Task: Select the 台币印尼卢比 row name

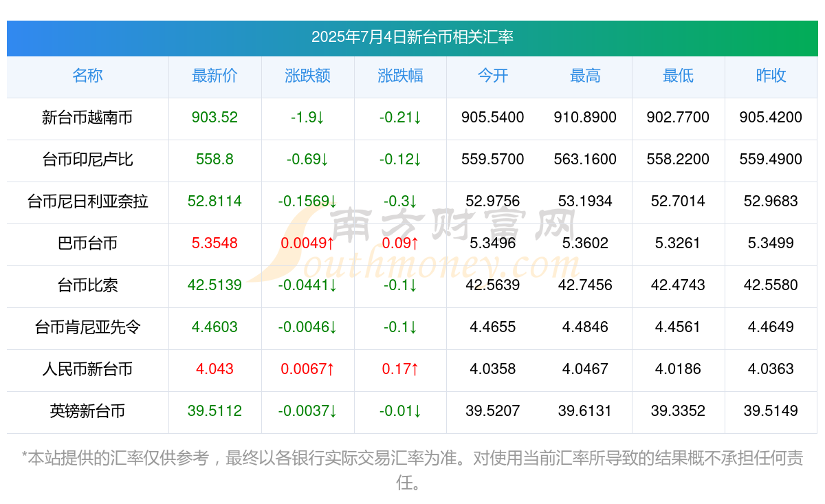Action: pos(87,160)
